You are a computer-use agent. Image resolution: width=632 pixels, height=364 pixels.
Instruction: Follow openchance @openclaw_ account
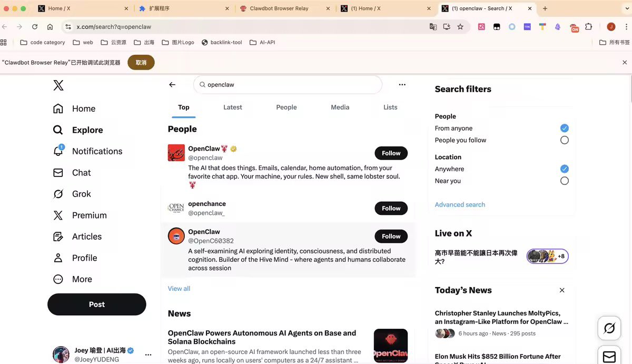[391, 208]
